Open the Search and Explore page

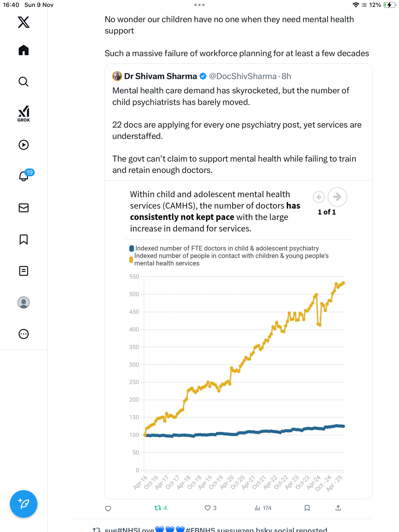[24, 82]
